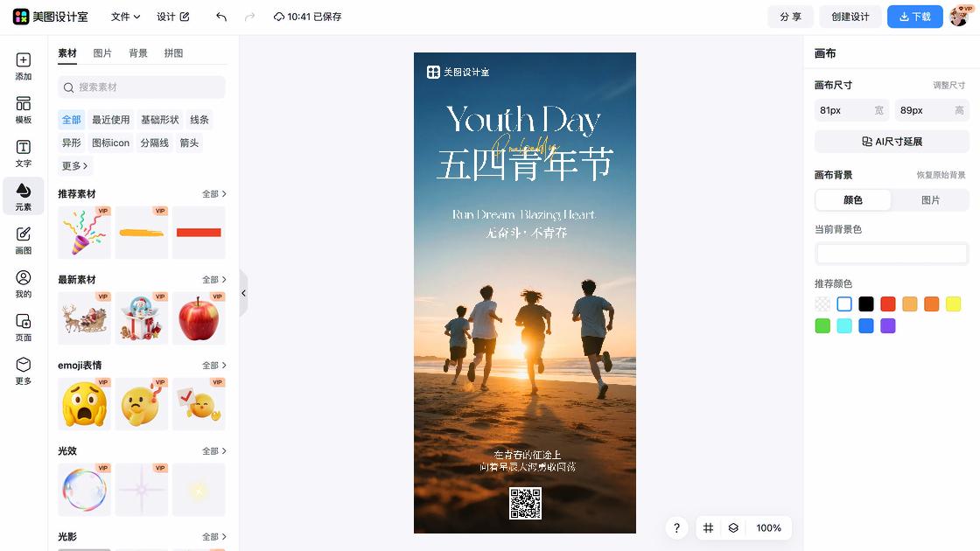Expand 全部 for emoji表情 section
The width and height of the screenshot is (980, 551).
(213, 365)
